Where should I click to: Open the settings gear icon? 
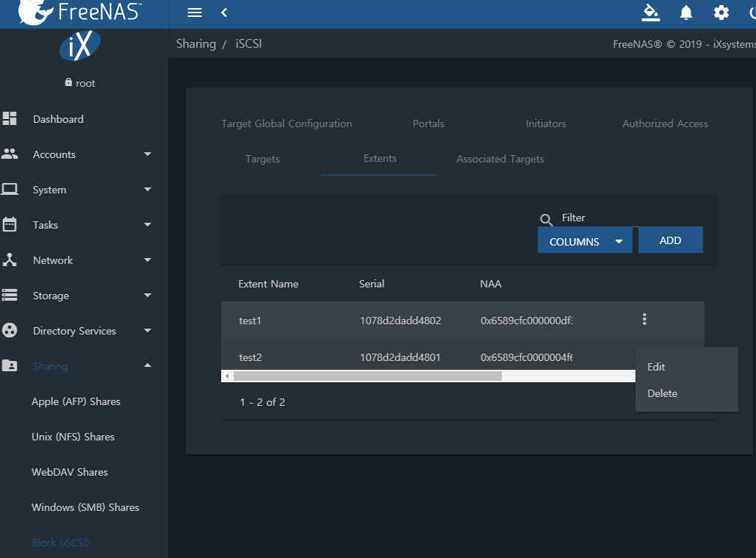point(721,12)
